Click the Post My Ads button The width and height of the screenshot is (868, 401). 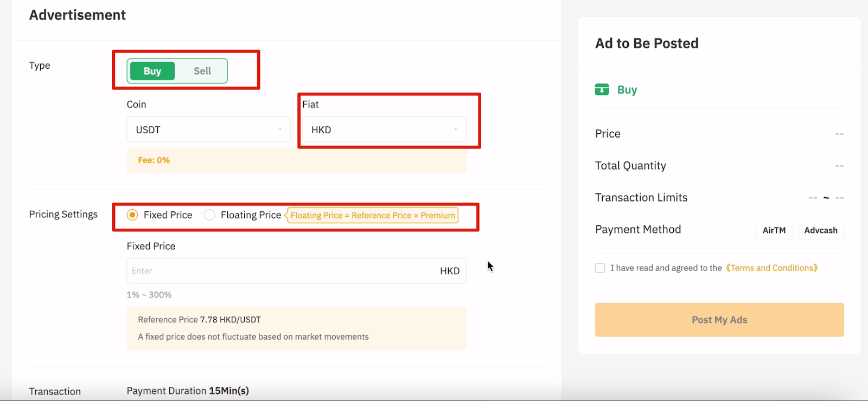click(719, 320)
